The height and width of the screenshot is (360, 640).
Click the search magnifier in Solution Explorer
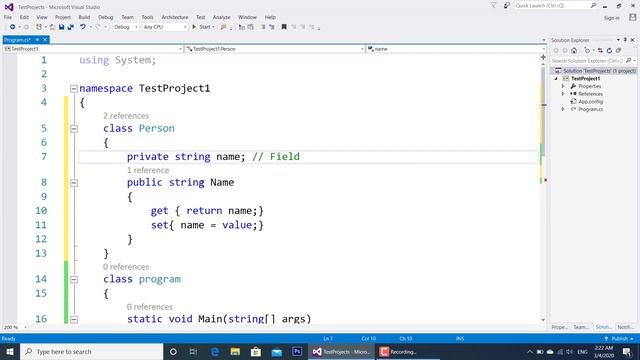tap(628, 61)
